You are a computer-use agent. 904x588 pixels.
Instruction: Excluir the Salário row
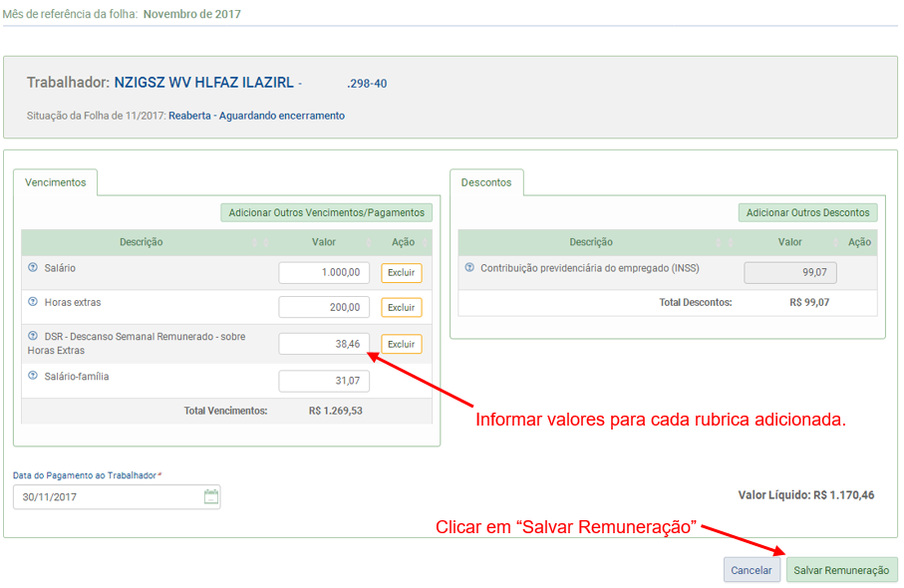402,273
